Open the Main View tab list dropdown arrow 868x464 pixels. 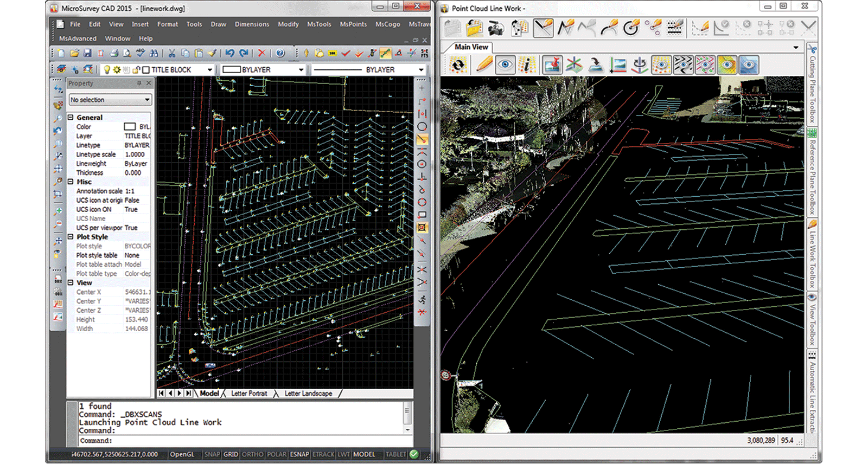tap(796, 48)
